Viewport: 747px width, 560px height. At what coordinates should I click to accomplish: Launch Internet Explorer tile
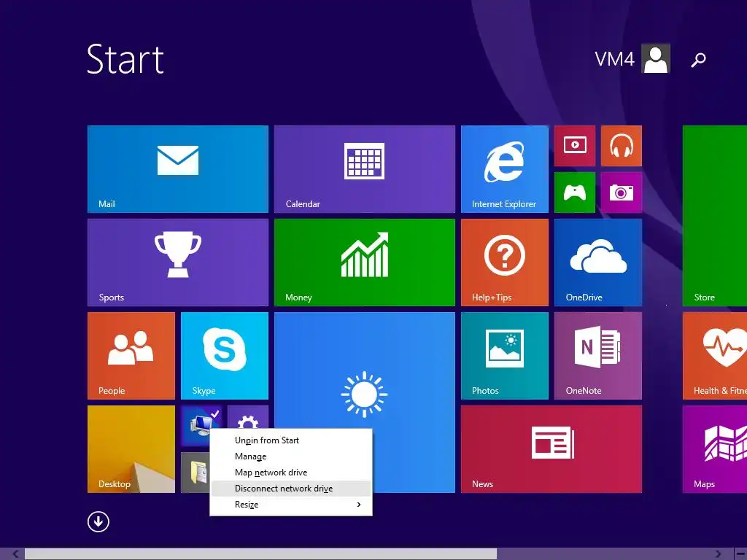coord(505,169)
